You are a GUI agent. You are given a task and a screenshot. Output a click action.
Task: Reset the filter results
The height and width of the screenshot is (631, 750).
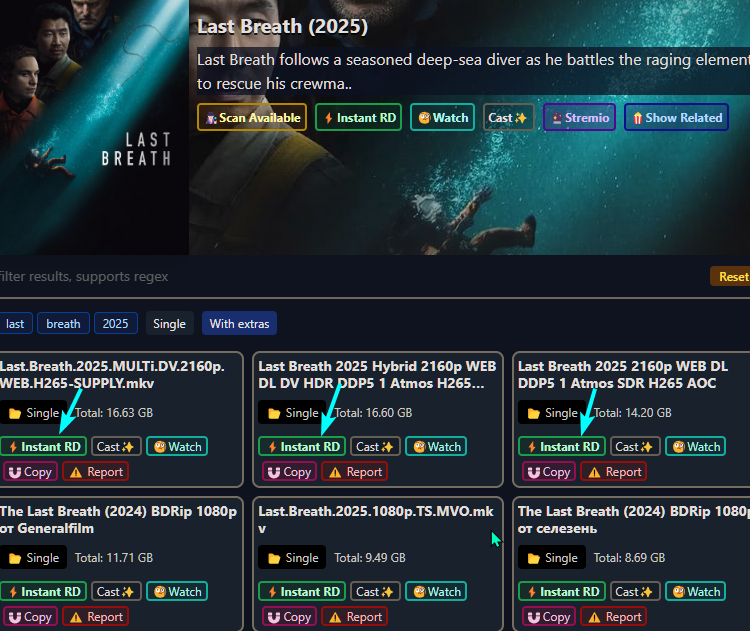(x=731, y=277)
